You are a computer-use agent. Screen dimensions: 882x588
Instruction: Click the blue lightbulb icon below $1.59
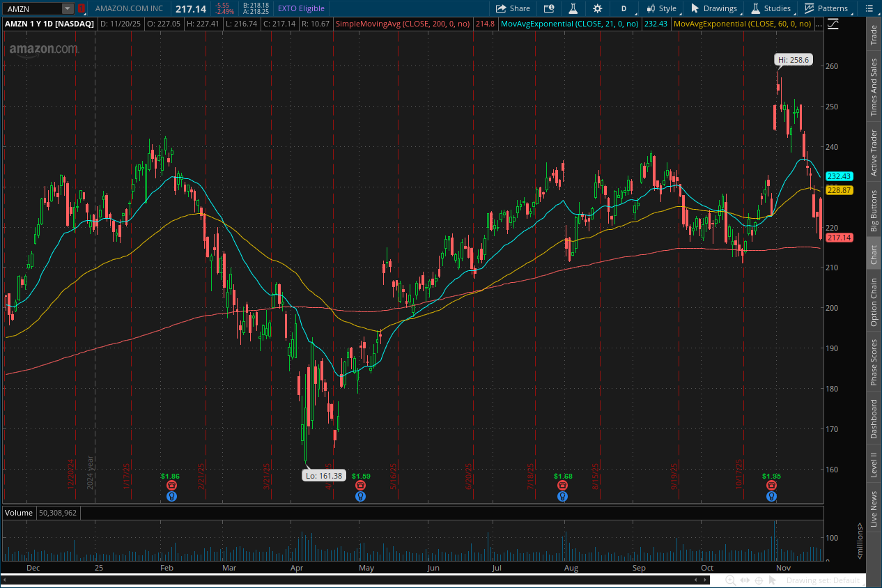tap(360, 497)
